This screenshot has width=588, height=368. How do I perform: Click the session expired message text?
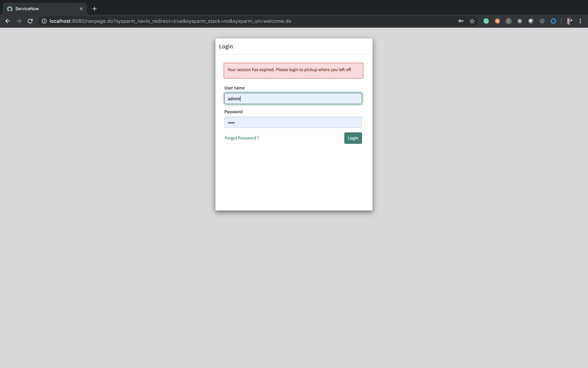coord(289,70)
